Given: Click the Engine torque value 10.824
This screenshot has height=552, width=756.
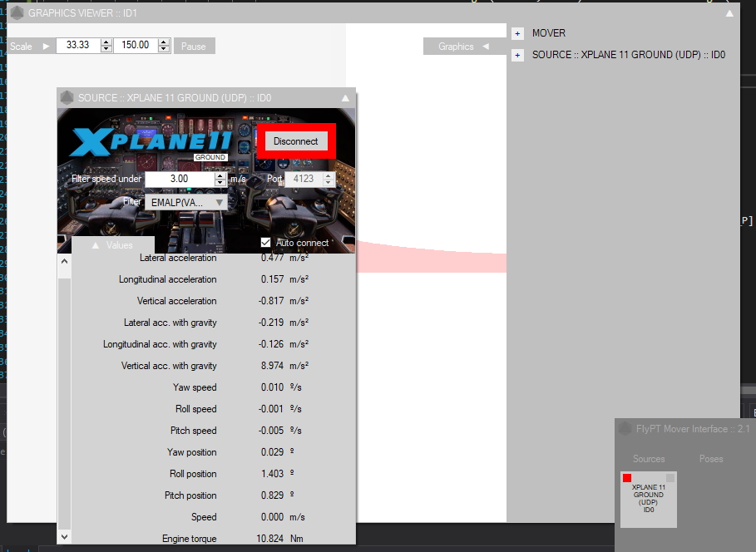Looking at the screenshot, I should coord(270,539).
